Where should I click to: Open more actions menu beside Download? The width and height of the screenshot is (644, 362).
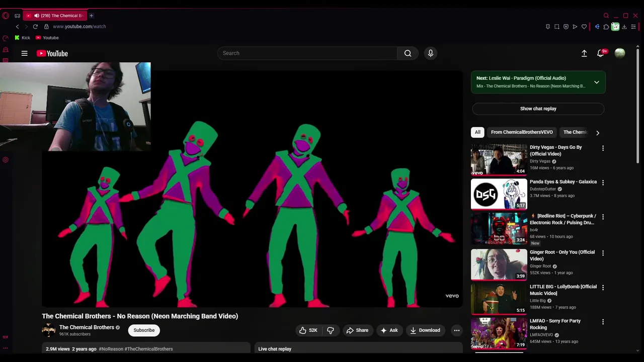(x=456, y=330)
